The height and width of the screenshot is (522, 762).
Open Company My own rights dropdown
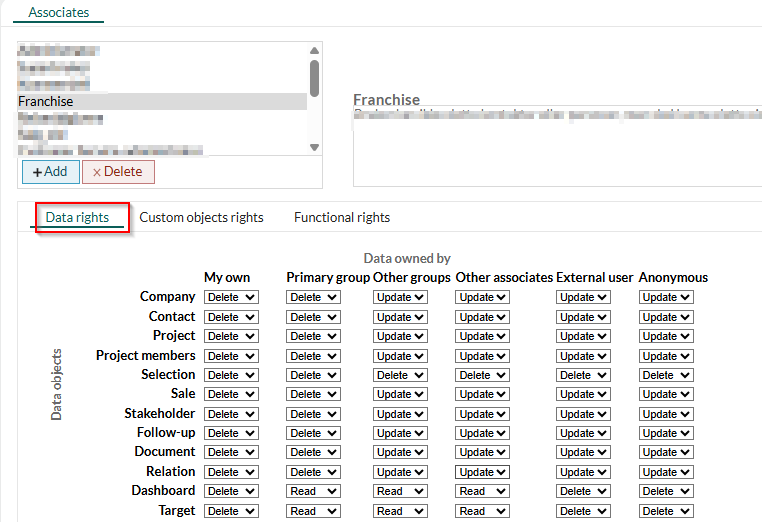231,297
